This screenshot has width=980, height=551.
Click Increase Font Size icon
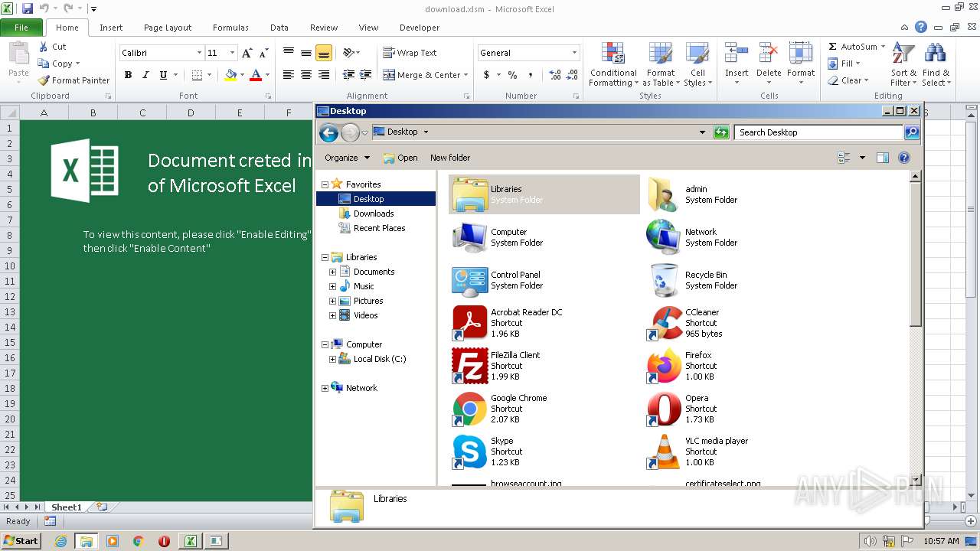(x=247, y=53)
